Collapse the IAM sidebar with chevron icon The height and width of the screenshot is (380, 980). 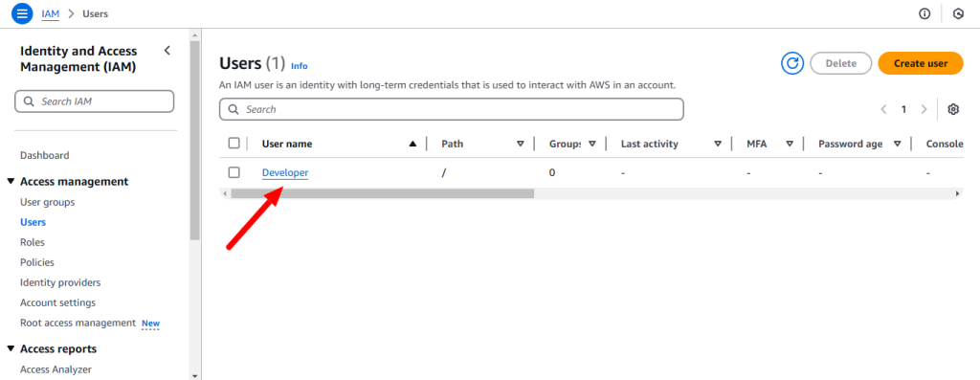tap(167, 51)
